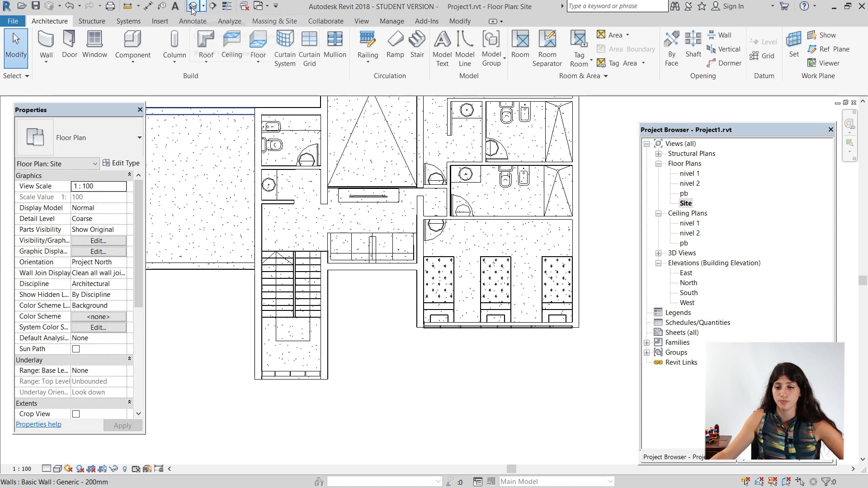The width and height of the screenshot is (868, 488).
Task: Enable the Sun Path option
Action: [x=75, y=348]
